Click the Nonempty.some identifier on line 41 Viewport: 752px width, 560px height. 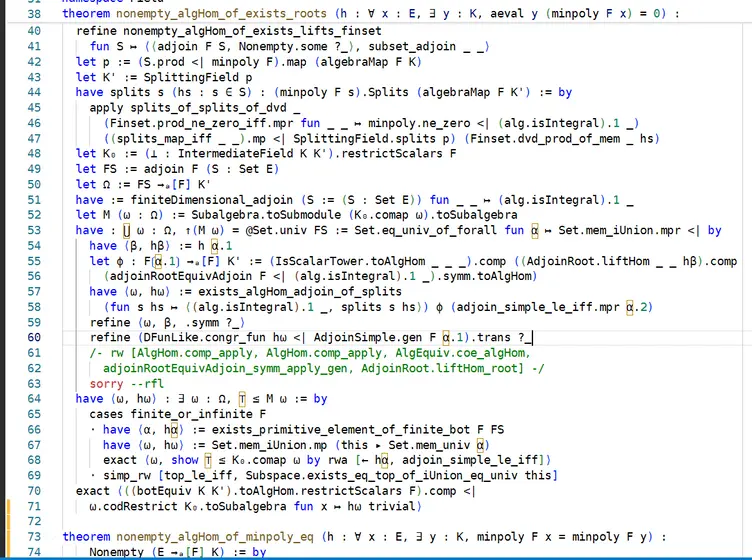[283, 47]
